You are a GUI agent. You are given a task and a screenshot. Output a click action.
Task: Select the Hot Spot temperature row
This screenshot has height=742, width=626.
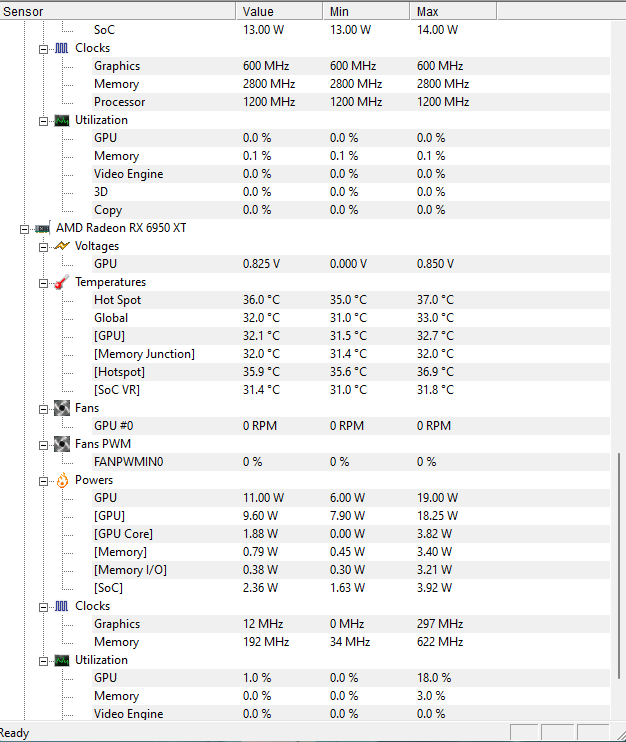pos(351,300)
